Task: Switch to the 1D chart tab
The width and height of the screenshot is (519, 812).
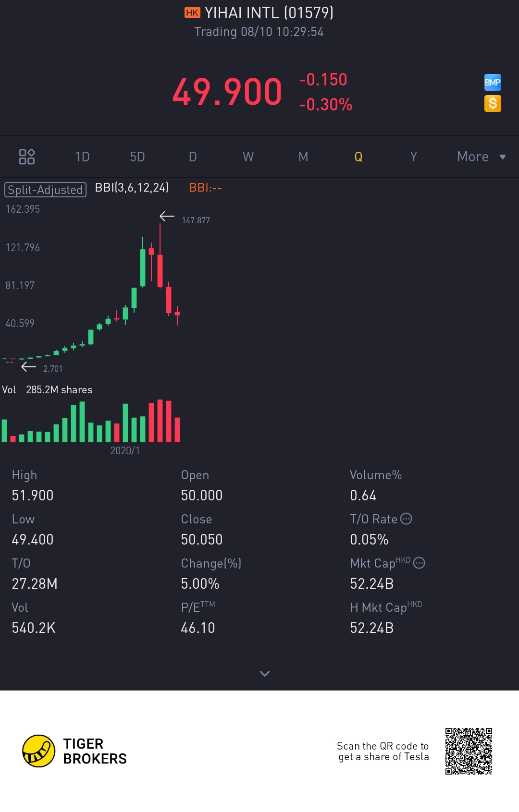Action: point(82,157)
